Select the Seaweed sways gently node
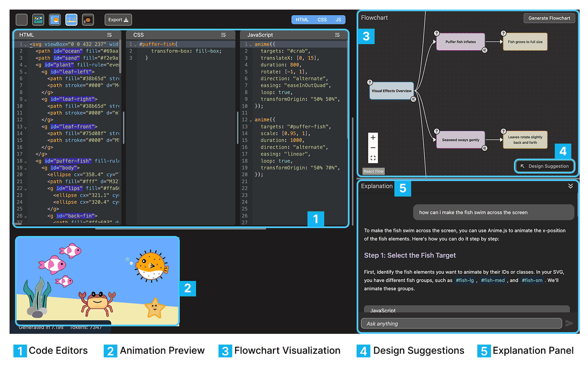The image size is (588, 370). [461, 140]
